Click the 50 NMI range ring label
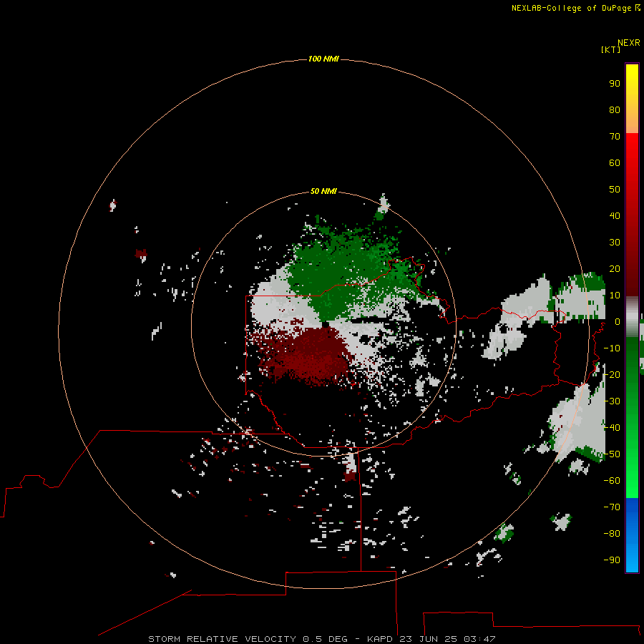The height and width of the screenshot is (644, 644). pos(323,191)
